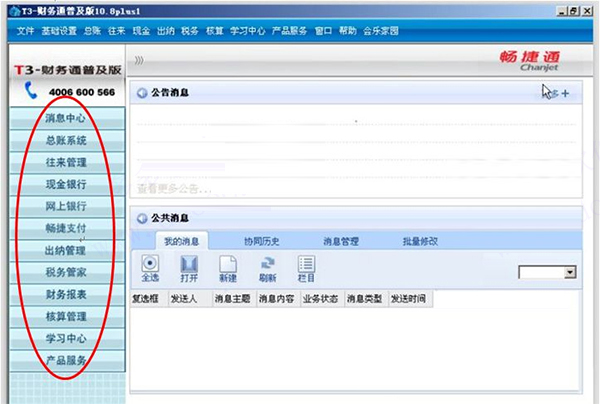Collapse the 公告消息 panel arrow icon

click(x=142, y=93)
